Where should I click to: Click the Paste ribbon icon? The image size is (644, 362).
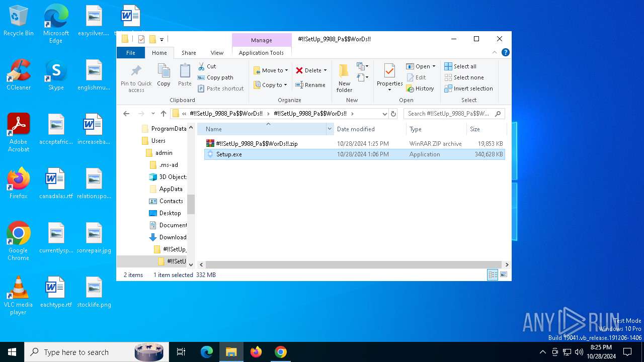(x=185, y=75)
